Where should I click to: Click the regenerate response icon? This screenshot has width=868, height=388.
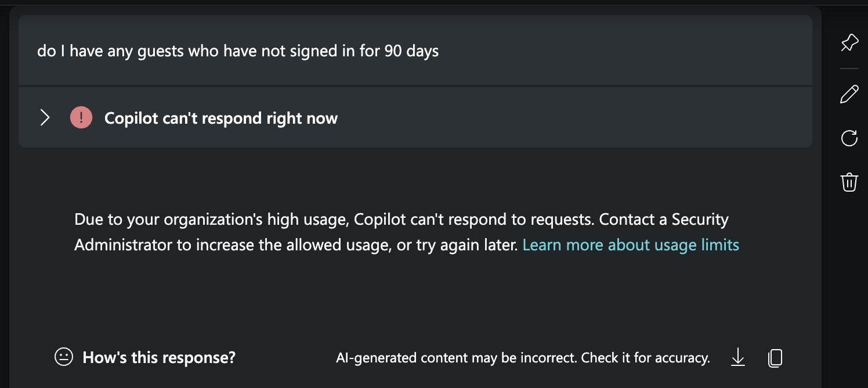coord(849,138)
